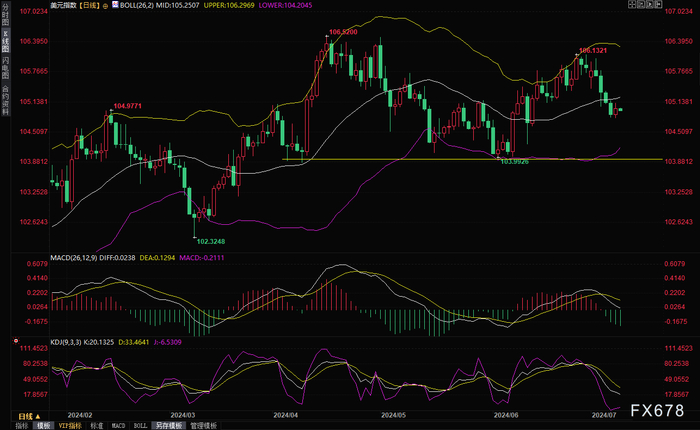Viewport: 700px width, 430px height.
Task: Open 管理模板 template manager
Action: [204, 426]
